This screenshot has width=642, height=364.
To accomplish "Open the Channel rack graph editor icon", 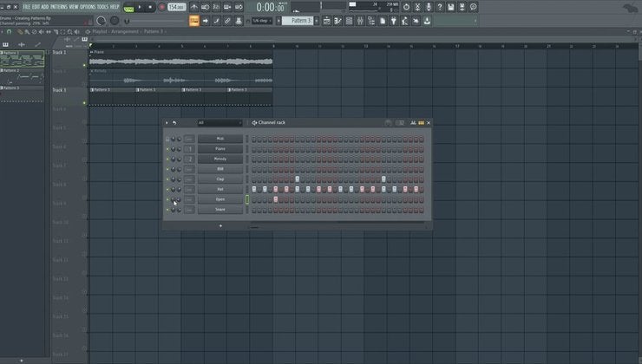I will [x=413, y=123].
